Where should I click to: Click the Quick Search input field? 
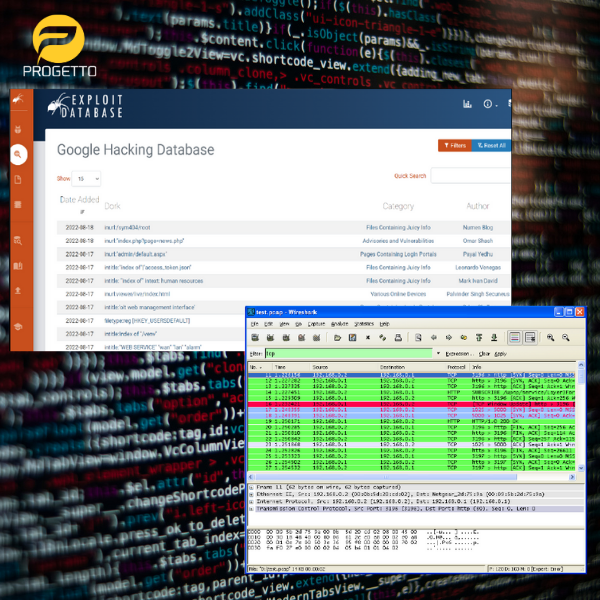[470, 176]
